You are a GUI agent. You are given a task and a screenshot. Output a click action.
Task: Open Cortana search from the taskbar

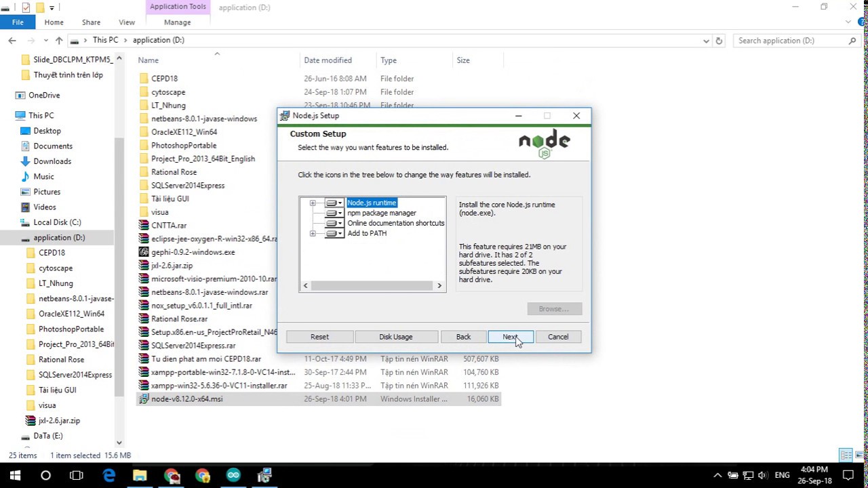pyautogui.click(x=45, y=475)
